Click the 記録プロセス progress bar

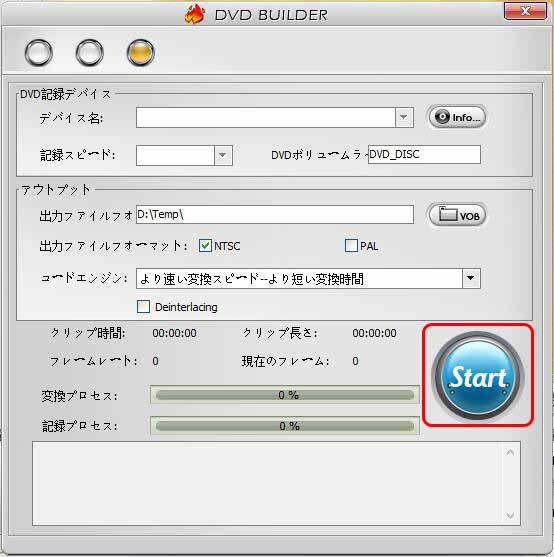[x=285, y=426]
